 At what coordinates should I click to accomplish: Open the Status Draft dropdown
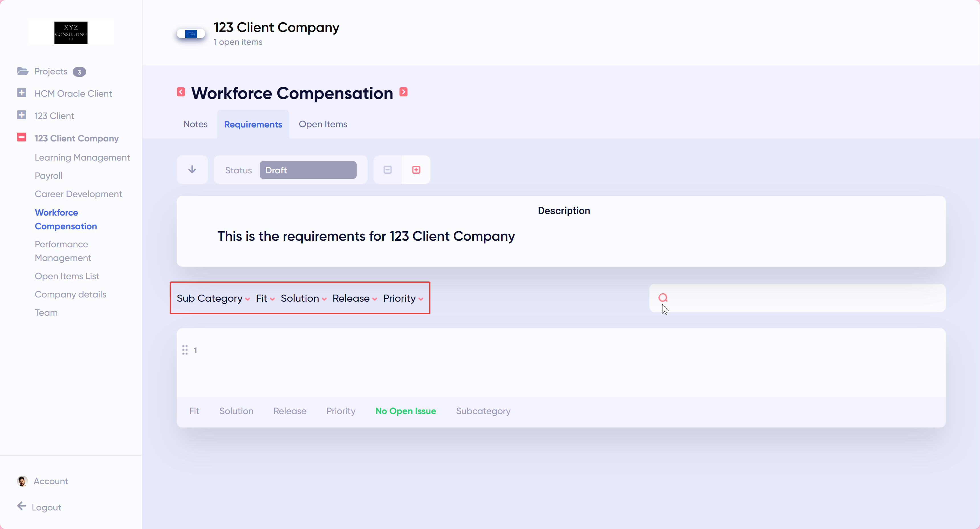click(308, 170)
